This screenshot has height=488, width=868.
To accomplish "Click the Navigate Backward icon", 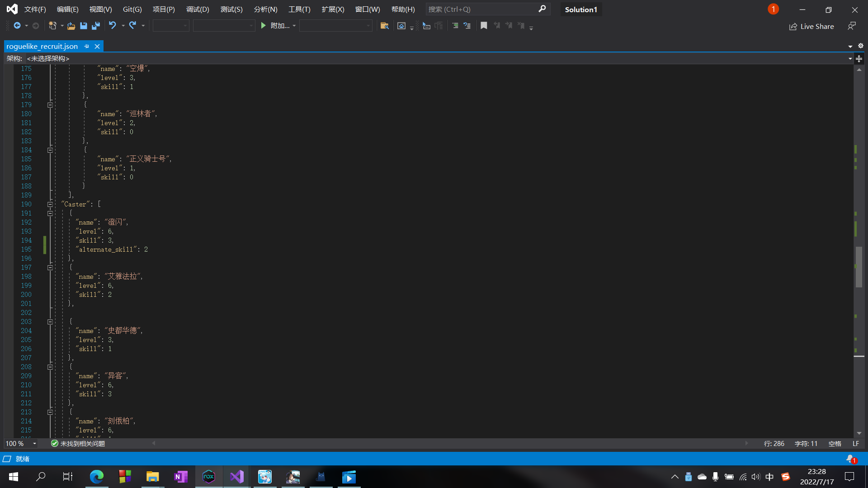I will point(17,26).
